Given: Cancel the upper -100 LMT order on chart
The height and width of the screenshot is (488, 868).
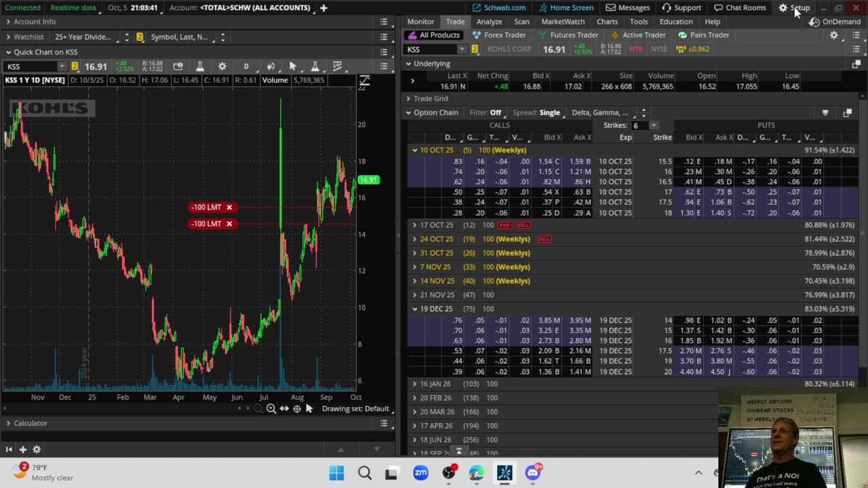Looking at the screenshot, I should [229, 207].
